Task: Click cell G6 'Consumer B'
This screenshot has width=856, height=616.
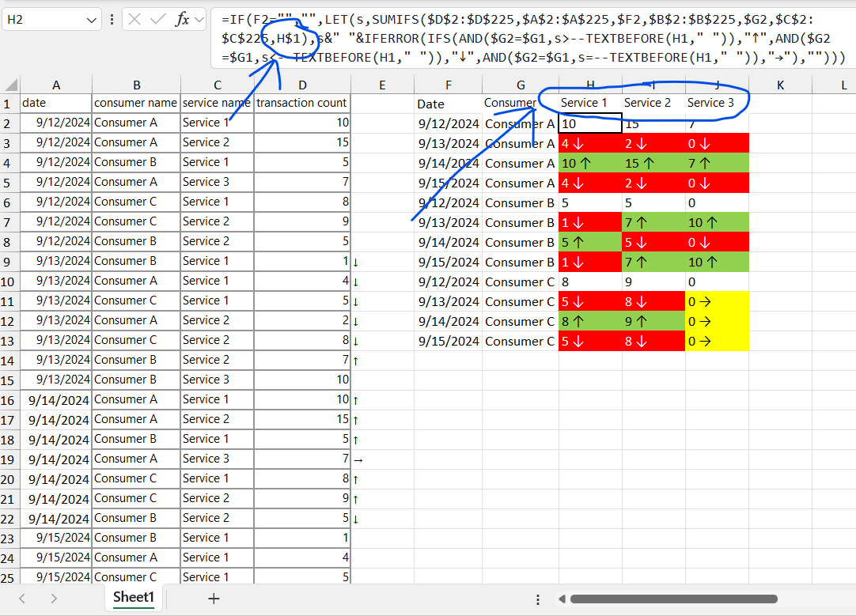Action: coord(521,203)
